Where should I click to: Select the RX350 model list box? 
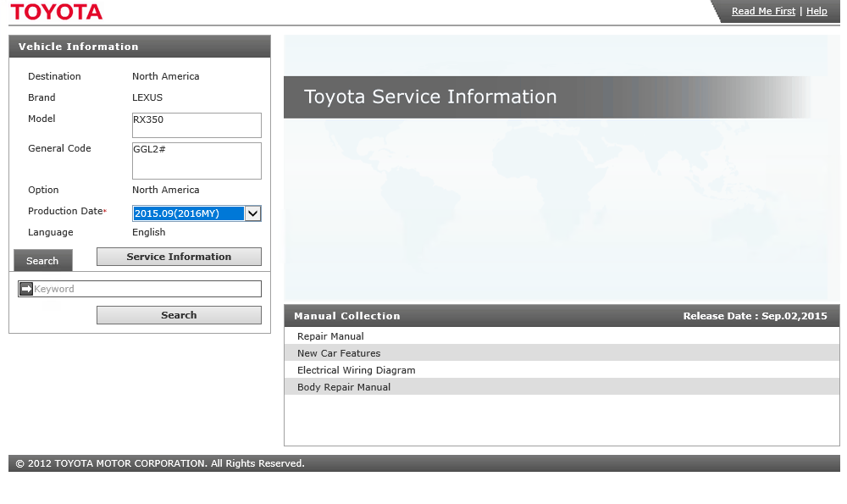(197, 125)
